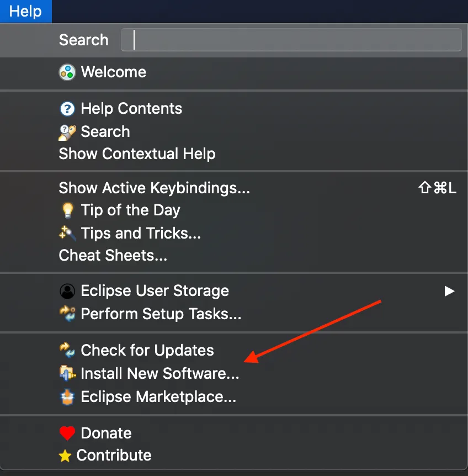Click the yellow Contribute star icon
This screenshot has height=476, width=468.
coord(65,456)
